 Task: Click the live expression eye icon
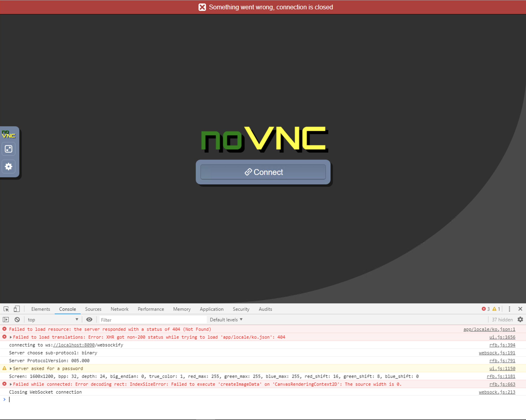[x=89, y=319]
